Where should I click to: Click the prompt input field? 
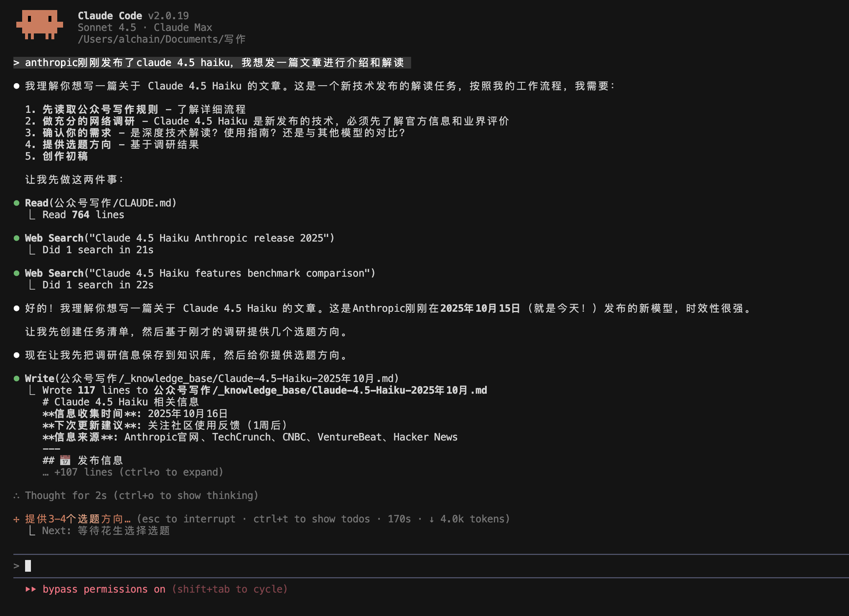(418, 566)
